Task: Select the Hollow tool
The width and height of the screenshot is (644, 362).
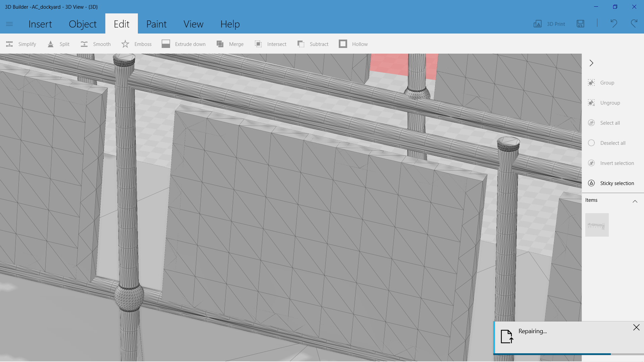Action: pyautogui.click(x=353, y=44)
